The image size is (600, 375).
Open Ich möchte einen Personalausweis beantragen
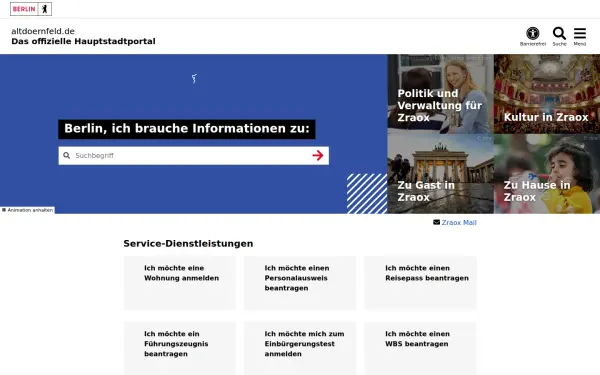(300, 283)
